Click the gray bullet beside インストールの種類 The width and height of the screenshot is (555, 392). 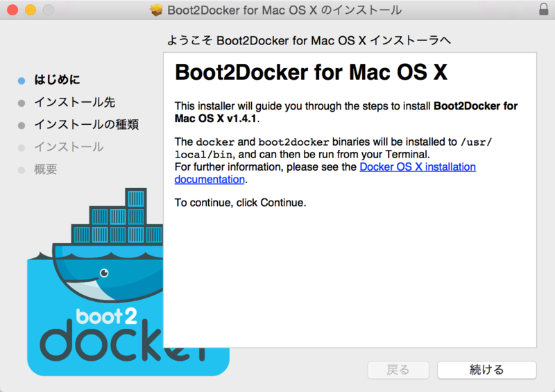(22, 126)
